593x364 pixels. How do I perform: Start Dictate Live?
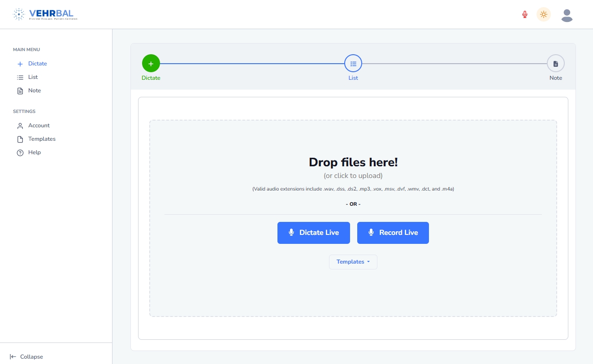pos(313,233)
